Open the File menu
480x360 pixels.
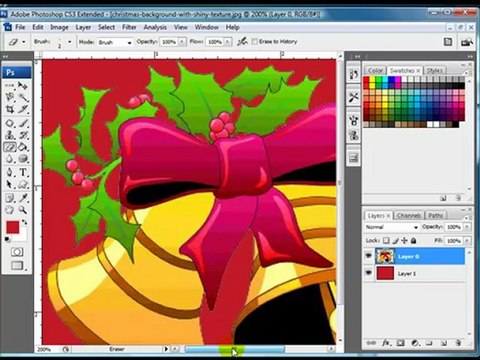coord(20,27)
